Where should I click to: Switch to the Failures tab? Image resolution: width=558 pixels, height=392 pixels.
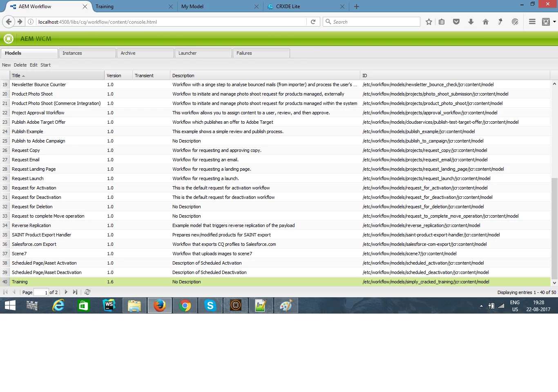261,53
